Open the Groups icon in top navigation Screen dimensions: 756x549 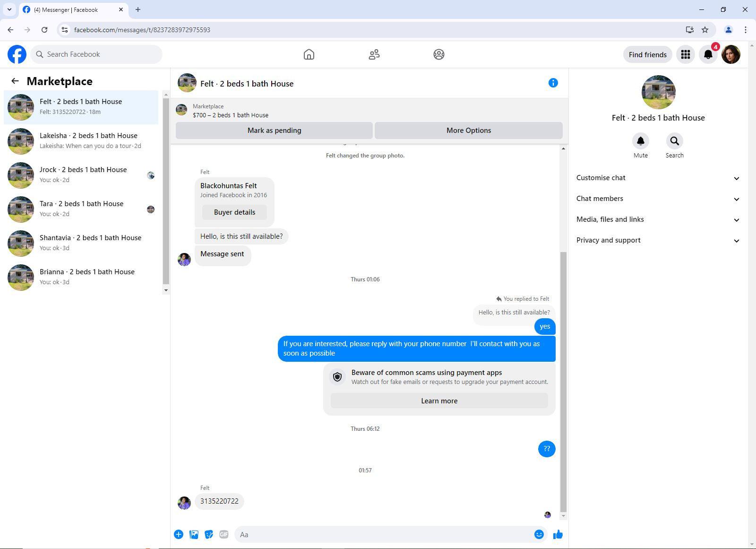[439, 54]
